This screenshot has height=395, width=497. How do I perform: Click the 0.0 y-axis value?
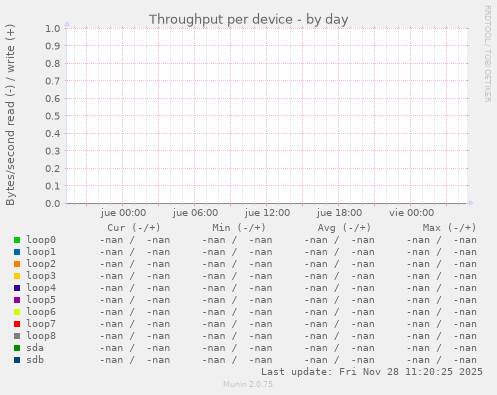tap(53, 204)
